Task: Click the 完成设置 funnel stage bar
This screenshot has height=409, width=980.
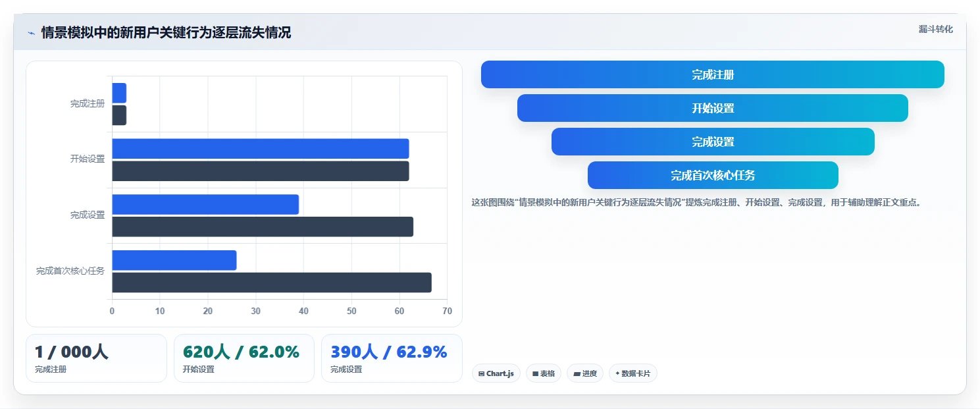Action: 713,142
